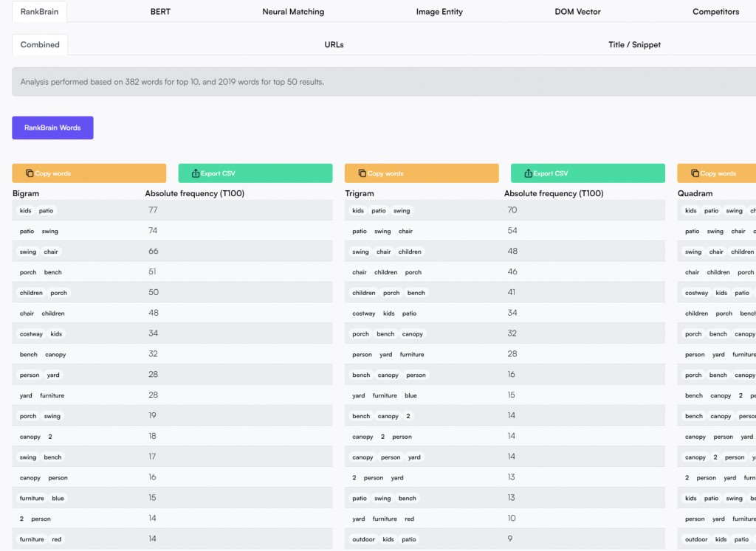The height and width of the screenshot is (551, 756).
Task: Open the BERT tab
Action: pyautogui.click(x=160, y=12)
